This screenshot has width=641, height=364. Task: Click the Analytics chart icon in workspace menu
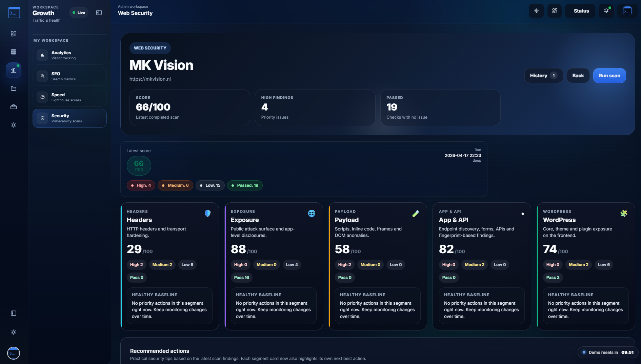(x=42, y=55)
